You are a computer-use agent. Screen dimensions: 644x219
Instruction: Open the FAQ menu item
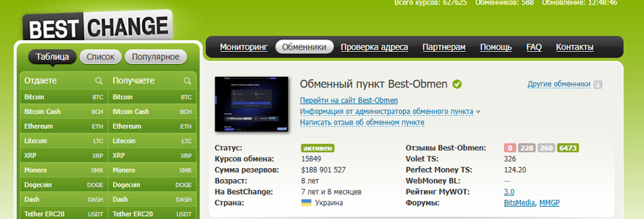tap(534, 47)
